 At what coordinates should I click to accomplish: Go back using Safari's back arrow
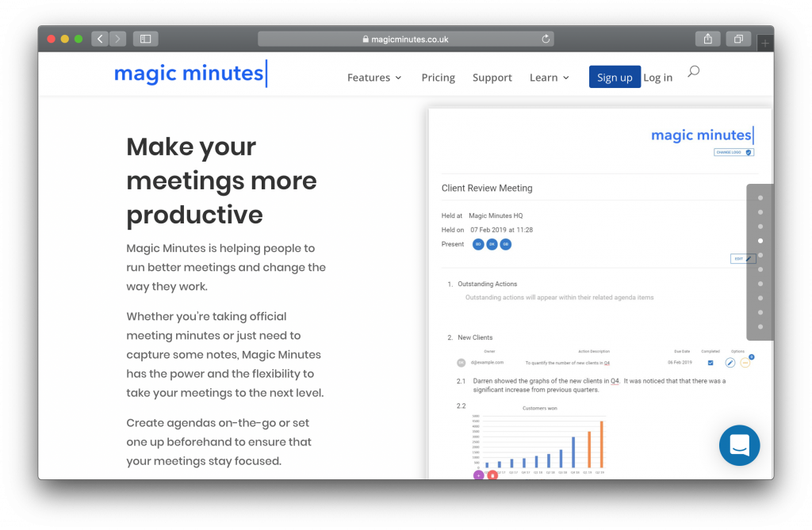100,39
